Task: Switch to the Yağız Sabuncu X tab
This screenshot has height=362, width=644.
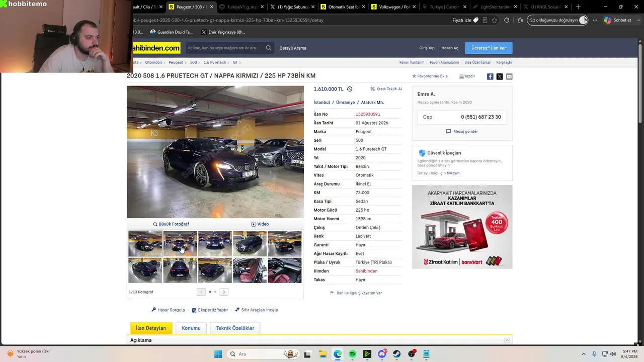Action: (x=293, y=7)
